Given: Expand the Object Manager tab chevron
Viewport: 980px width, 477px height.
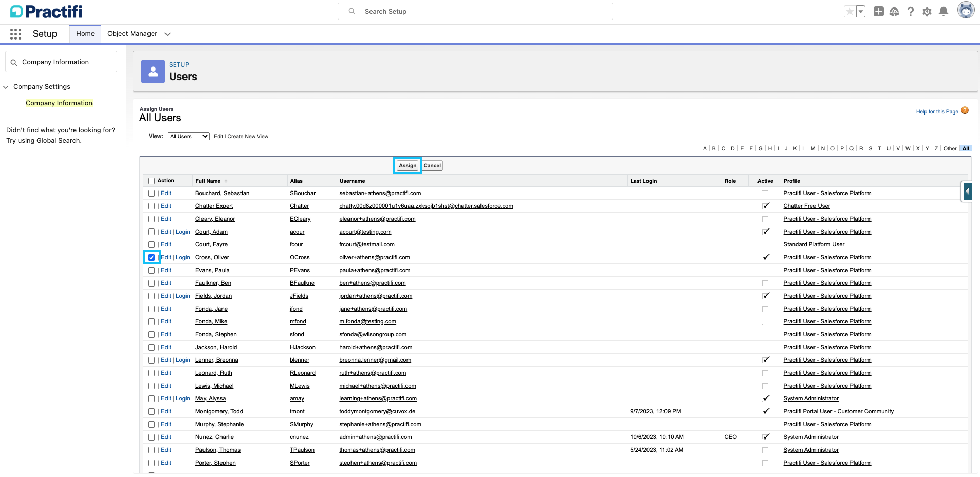Looking at the screenshot, I should point(168,34).
